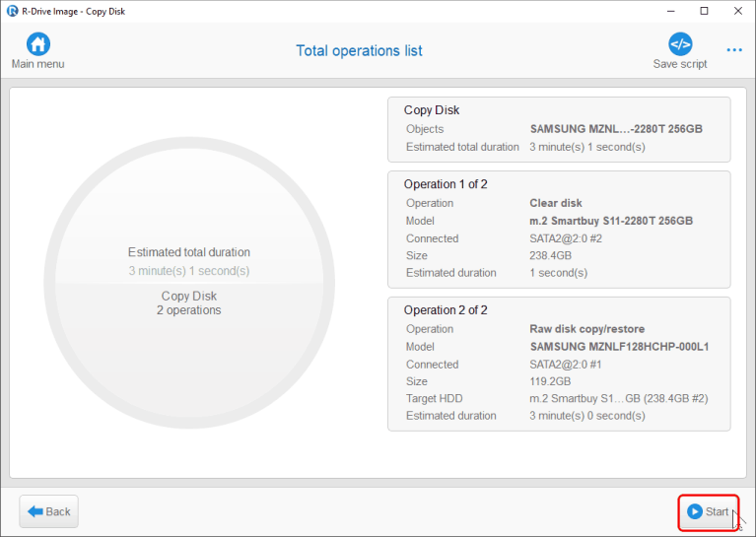Viewport: 756px width, 537px height.
Task: Click the 'SATA2@2:0 #1' connection value
Action: tap(566, 365)
